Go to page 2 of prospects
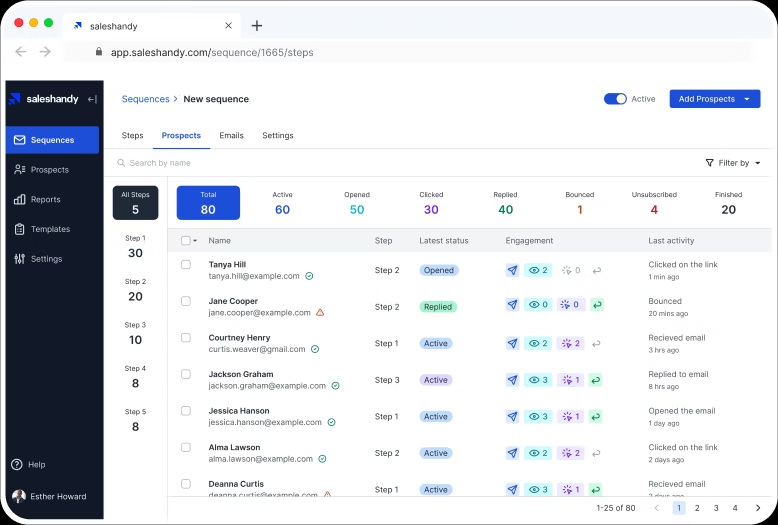Viewport: 778px width, 525px height. tap(697, 508)
